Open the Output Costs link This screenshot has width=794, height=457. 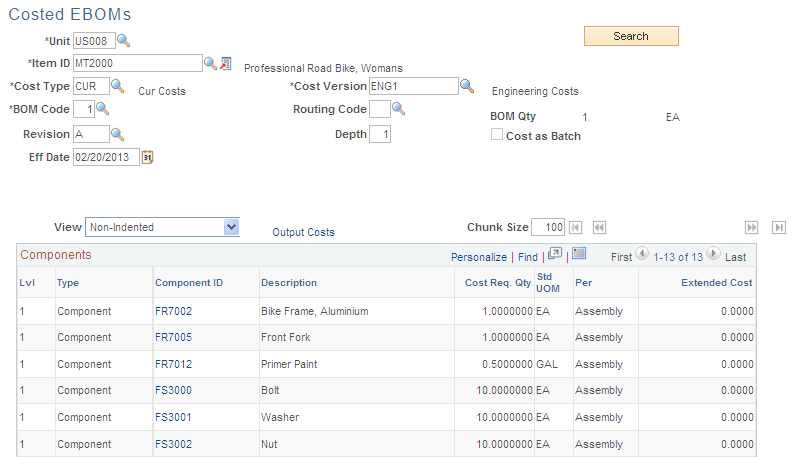click(303, 232)
